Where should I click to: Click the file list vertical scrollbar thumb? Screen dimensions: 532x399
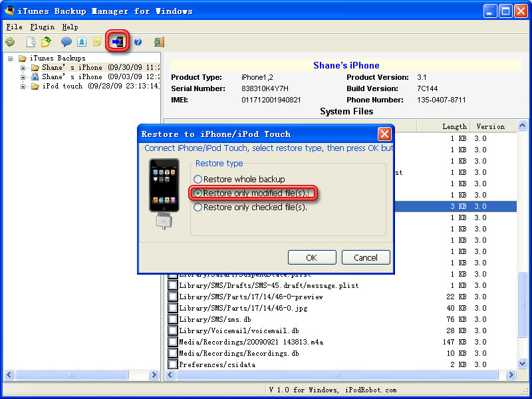tap(523, 305)
